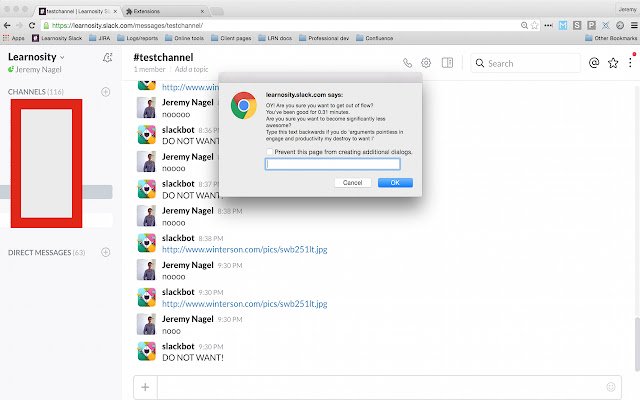
Task: Close the Extensions tab
Action: click(x=202, y=11)
